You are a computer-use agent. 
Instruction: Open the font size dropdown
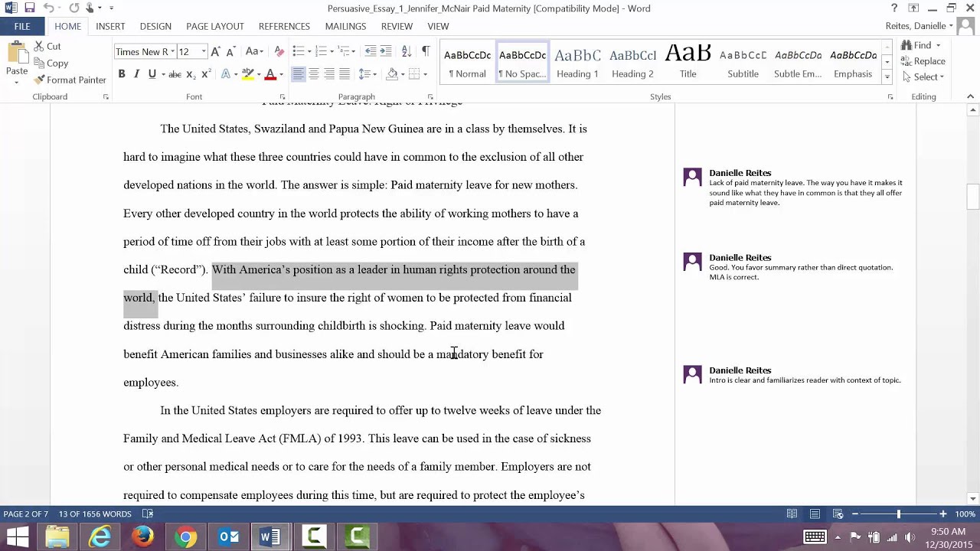coord(204,52)
